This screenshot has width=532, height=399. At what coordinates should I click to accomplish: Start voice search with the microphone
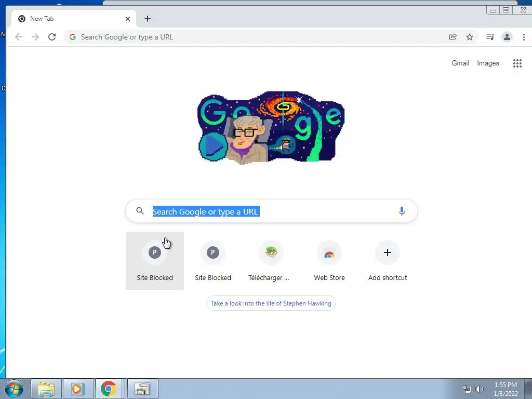click(x=402, y=211)
